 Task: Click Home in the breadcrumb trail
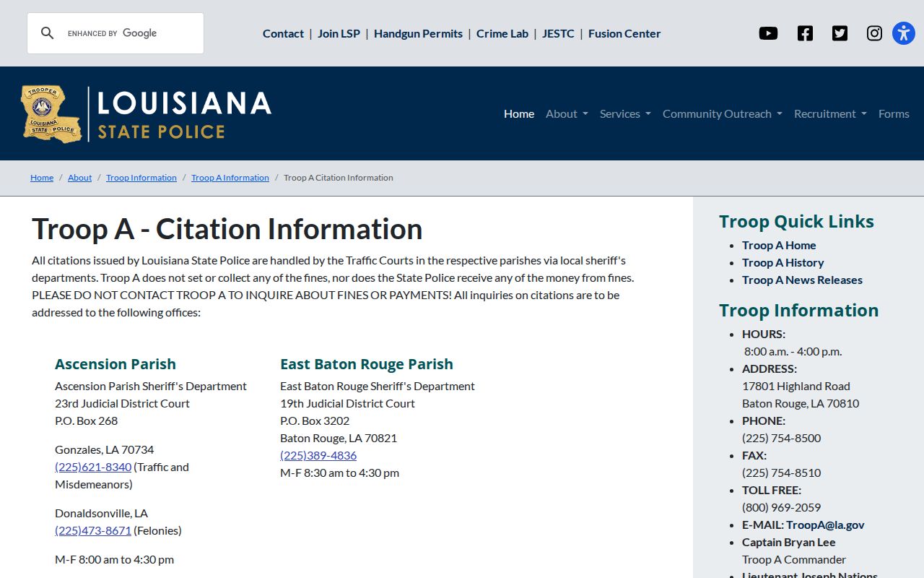[42, 178]
